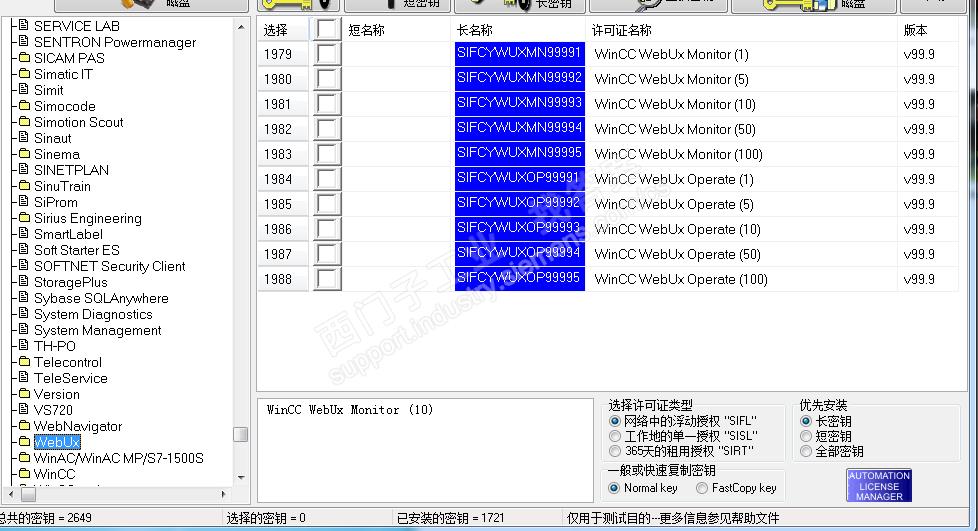The width and height of the screenshot is (978, 531).
Task: Click the long key cell SIFCYWUXMN99993
Action: click(520, 104)
